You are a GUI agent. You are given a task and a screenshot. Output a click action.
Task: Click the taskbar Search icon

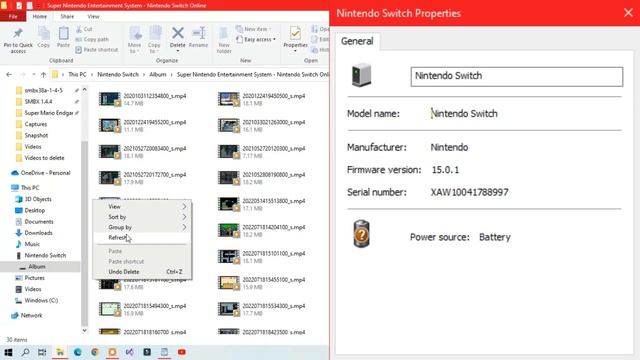tap(25, 352)
